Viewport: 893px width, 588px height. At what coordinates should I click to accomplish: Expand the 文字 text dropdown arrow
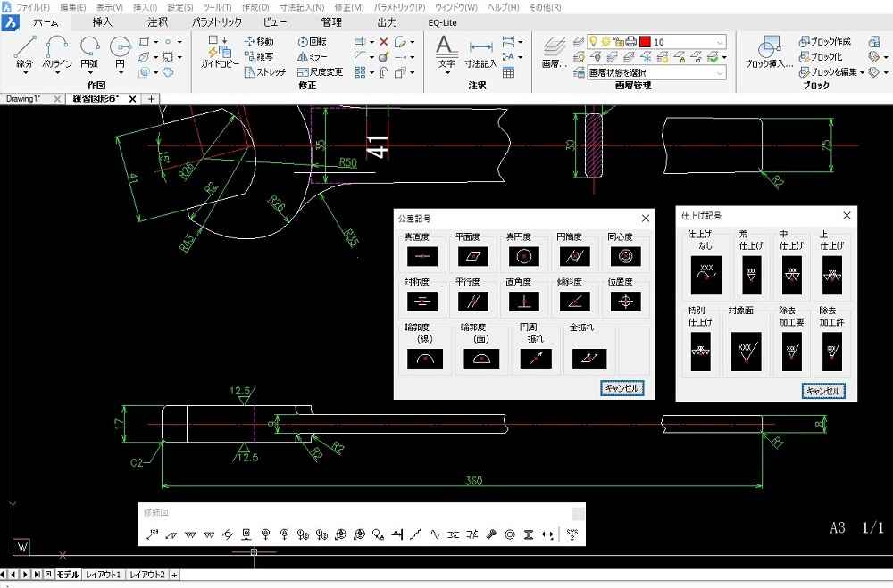pyautogui.click(x=446, y=73)
